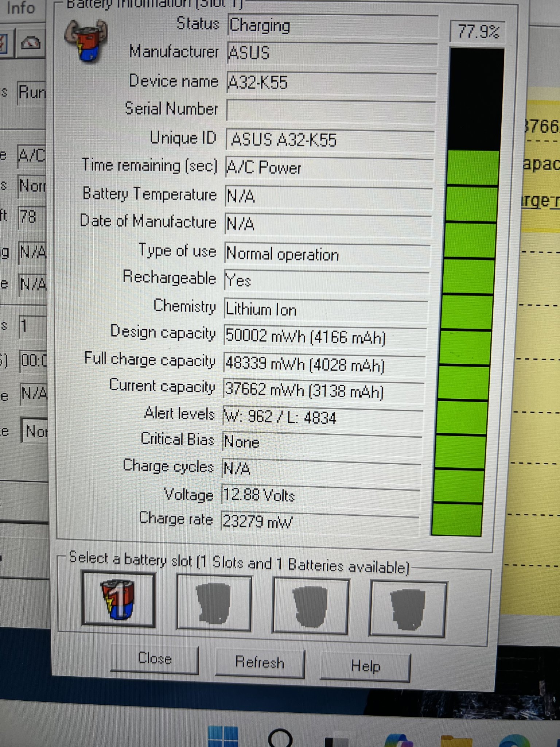
Task: Select battery slot 1 icon
Action: point(118,600)
